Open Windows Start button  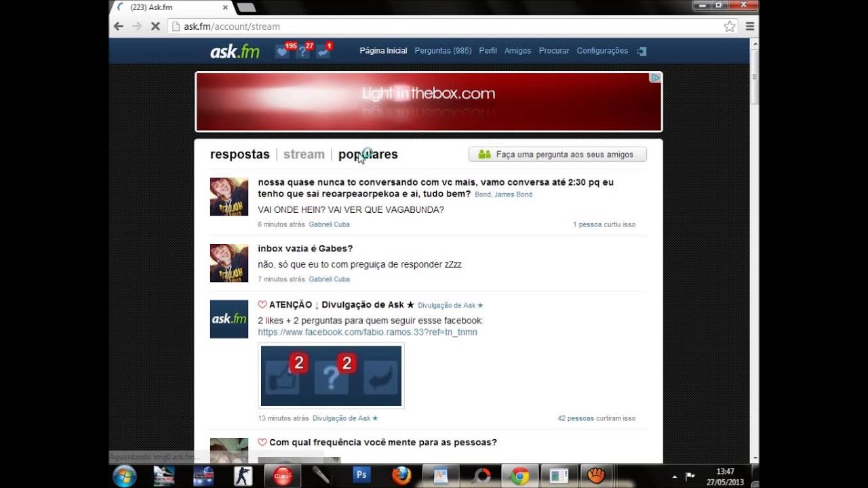click(124, 476)
